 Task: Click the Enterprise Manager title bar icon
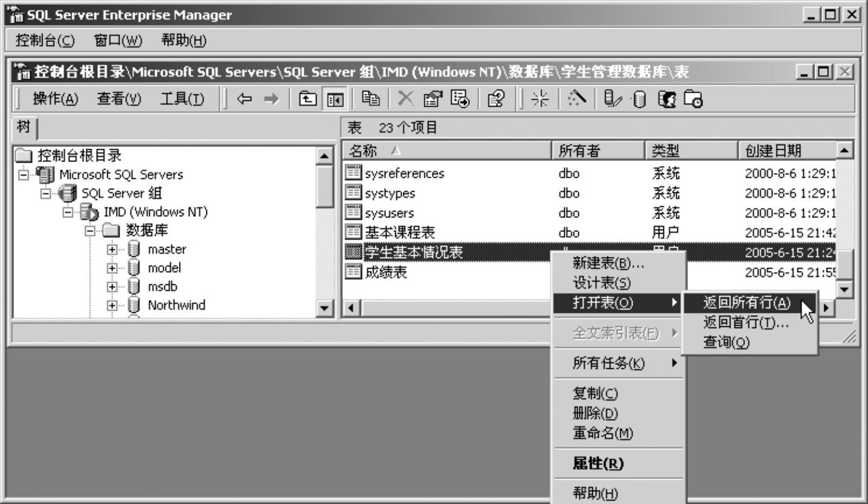point(17,15)
